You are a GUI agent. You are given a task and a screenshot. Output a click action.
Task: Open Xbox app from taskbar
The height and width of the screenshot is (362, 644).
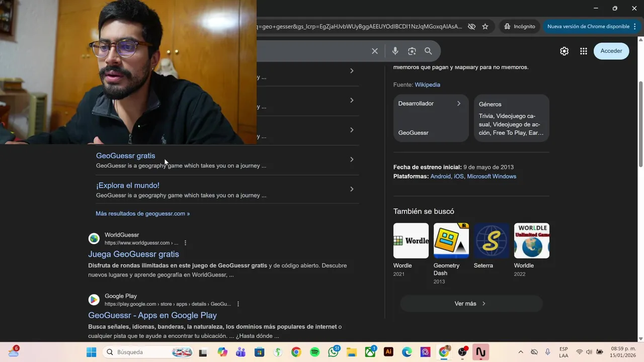tap(370, 352)
